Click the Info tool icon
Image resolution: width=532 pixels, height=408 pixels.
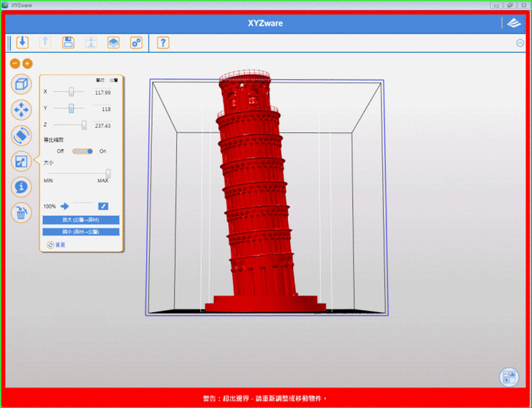pyautogui.click(x=22, y=187)
